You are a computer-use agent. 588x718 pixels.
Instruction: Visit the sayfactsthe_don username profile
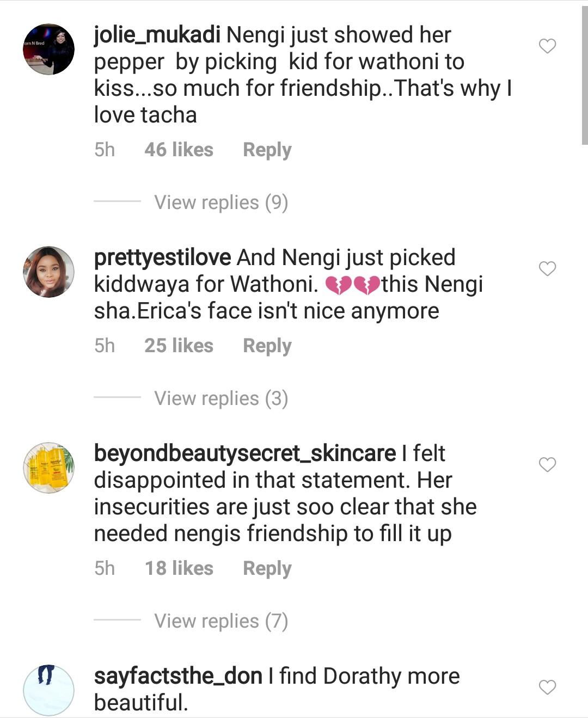178,676
